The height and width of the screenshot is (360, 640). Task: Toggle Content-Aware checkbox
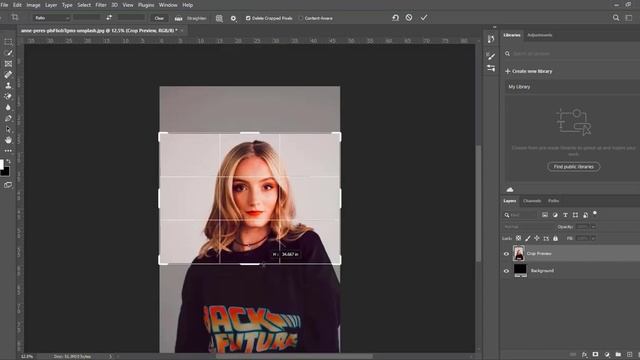click(x=301, y=18)
